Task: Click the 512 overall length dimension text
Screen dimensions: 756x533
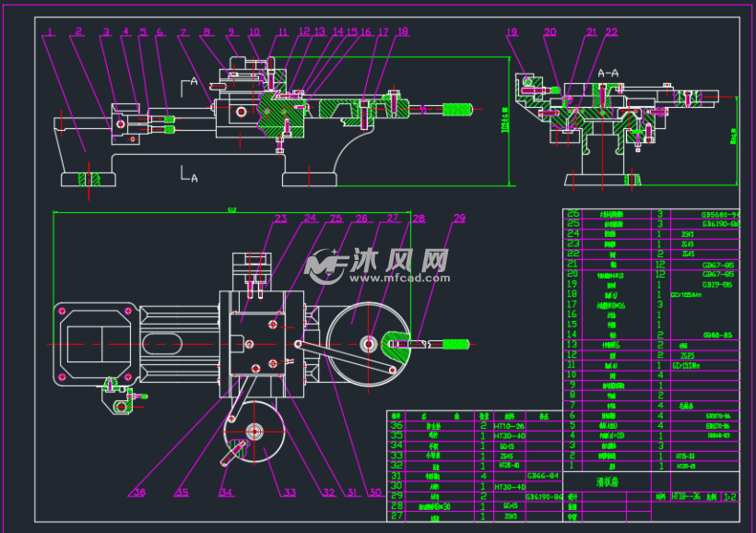Action: point(232,210)
